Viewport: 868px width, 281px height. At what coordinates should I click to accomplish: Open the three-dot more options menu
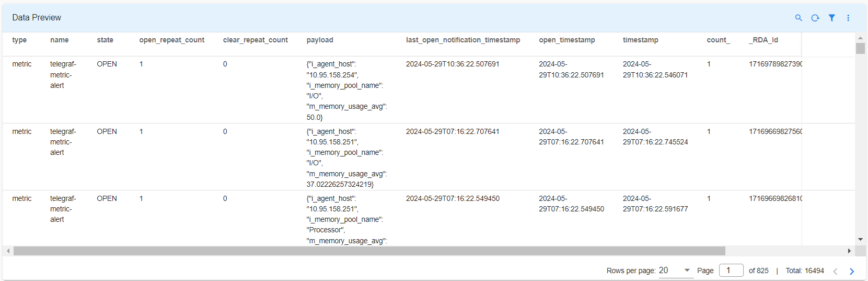point(848,18)
